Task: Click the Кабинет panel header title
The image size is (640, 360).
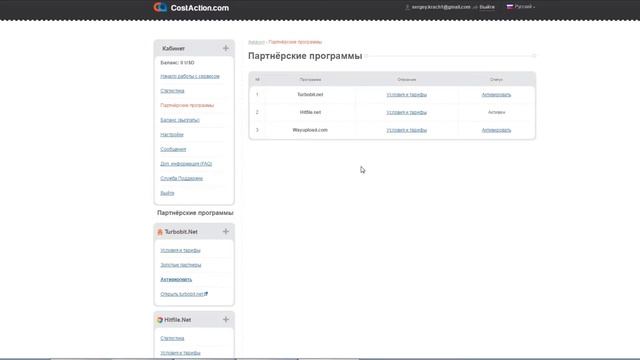Action: tap(173, 48)
